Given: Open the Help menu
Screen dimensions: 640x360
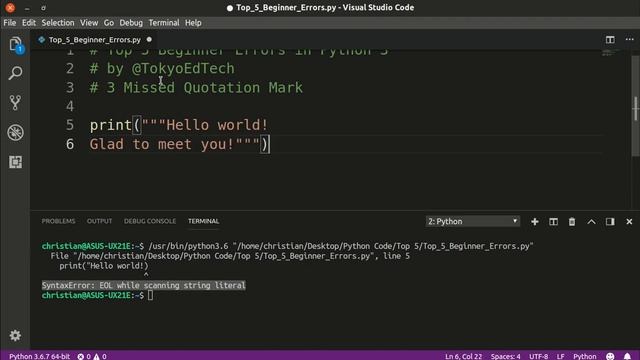Looking at the screenshot, I should [193, 23].
